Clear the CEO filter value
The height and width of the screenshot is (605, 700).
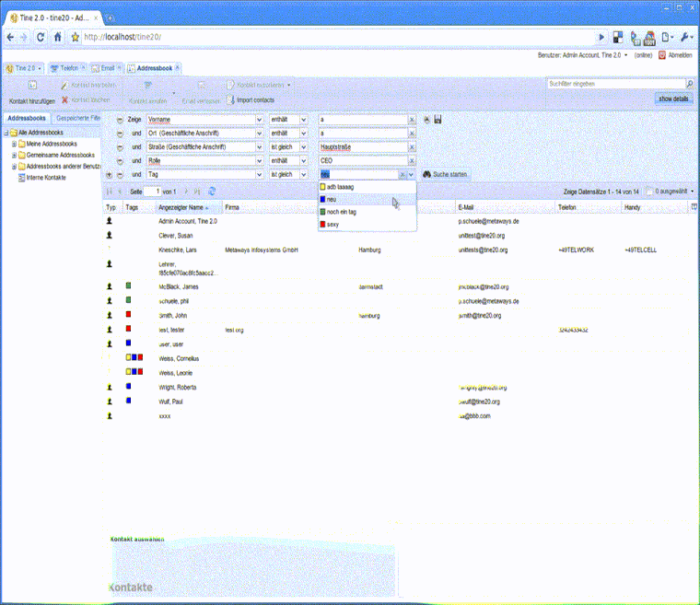click(x=412, y=161)
